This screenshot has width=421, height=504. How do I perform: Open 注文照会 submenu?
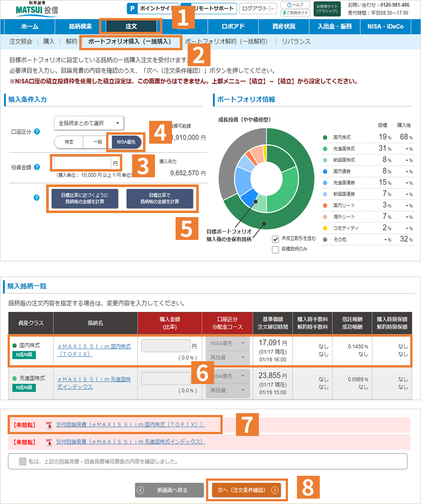(x=21, y=42)
